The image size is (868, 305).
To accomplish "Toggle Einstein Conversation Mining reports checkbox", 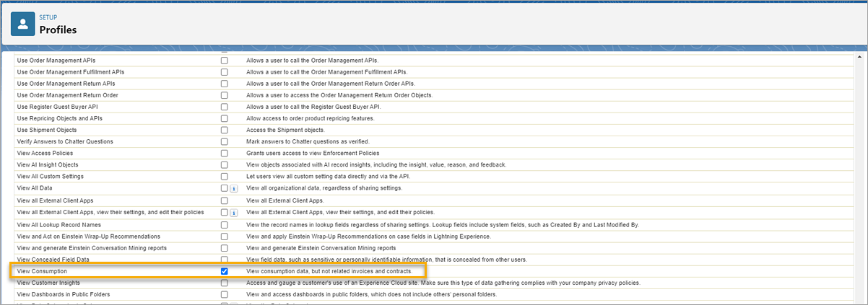I will pos(224,248).
